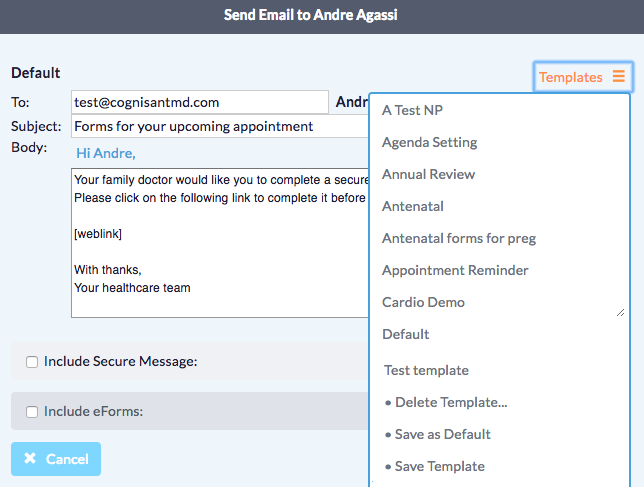Select the A Test NP template

413,110
